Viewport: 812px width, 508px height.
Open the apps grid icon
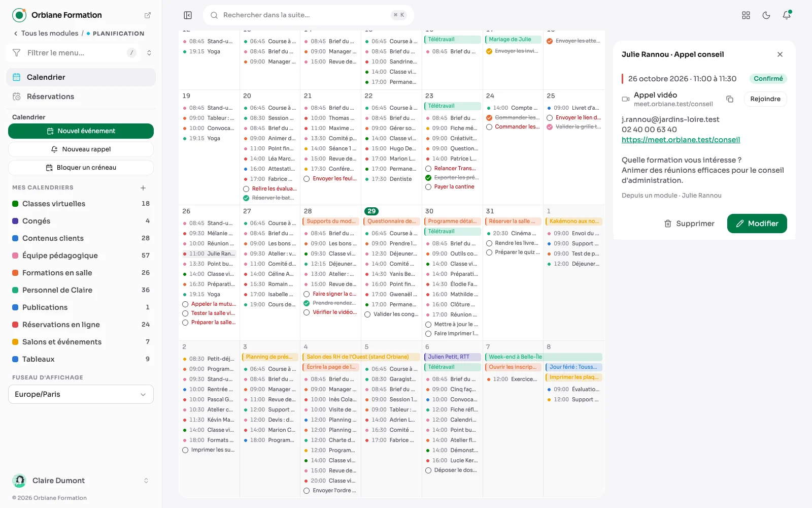point(746,15)
